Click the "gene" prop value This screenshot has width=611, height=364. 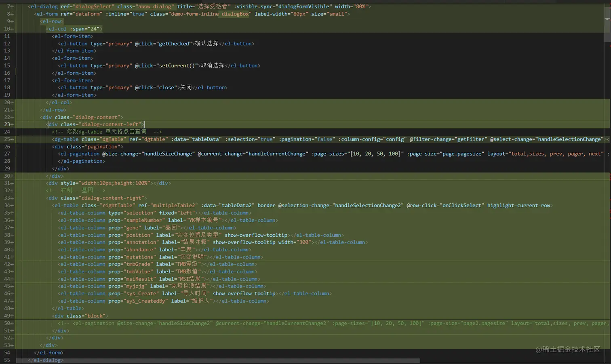coord(132,227)
